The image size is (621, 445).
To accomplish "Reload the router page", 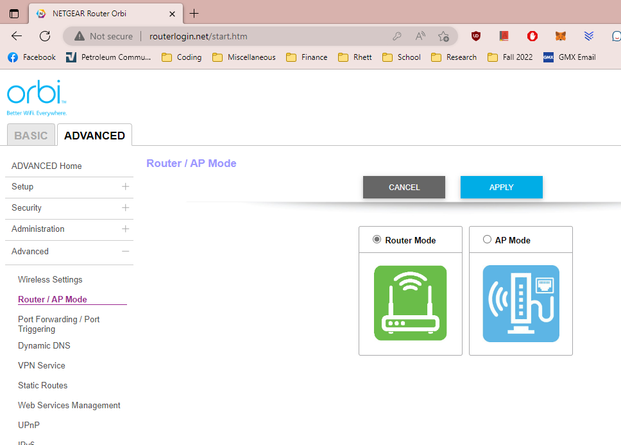I will tap(45, 35).
